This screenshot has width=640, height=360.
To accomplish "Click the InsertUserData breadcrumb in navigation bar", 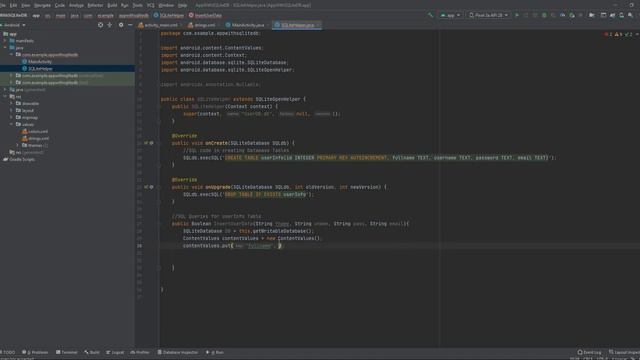I will pos(205,16).
